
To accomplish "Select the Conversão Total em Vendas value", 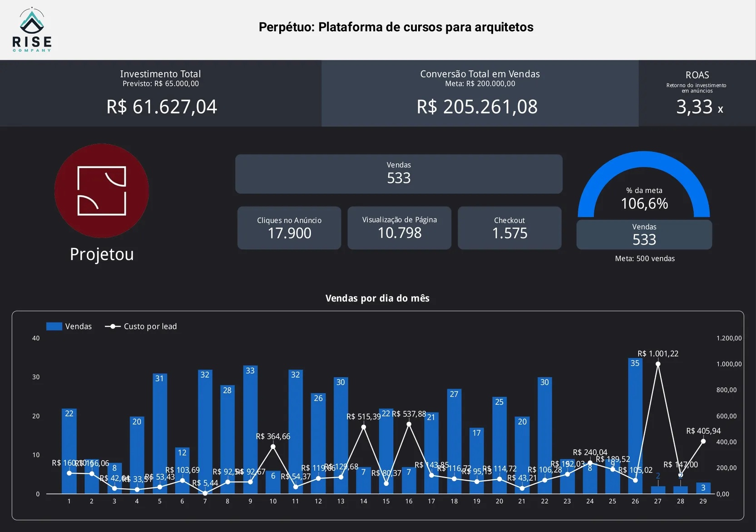I will (x=477, y=107).
